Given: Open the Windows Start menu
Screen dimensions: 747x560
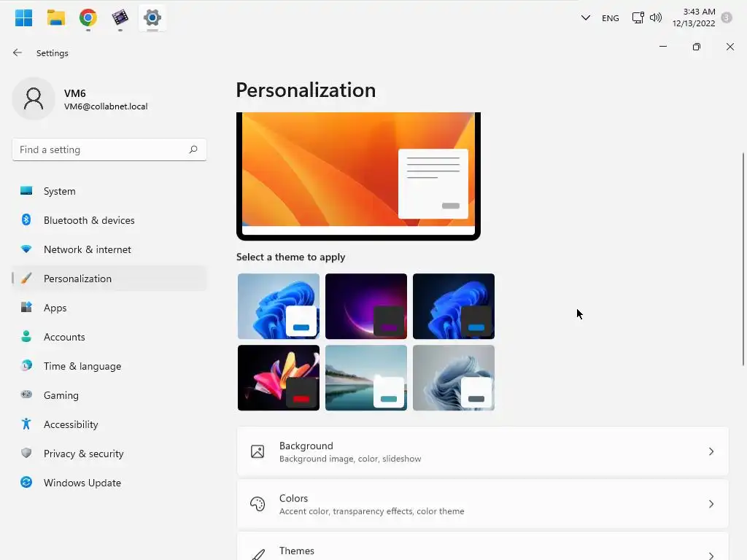Looking at the screenshot, I should click(x=23, y=18).
